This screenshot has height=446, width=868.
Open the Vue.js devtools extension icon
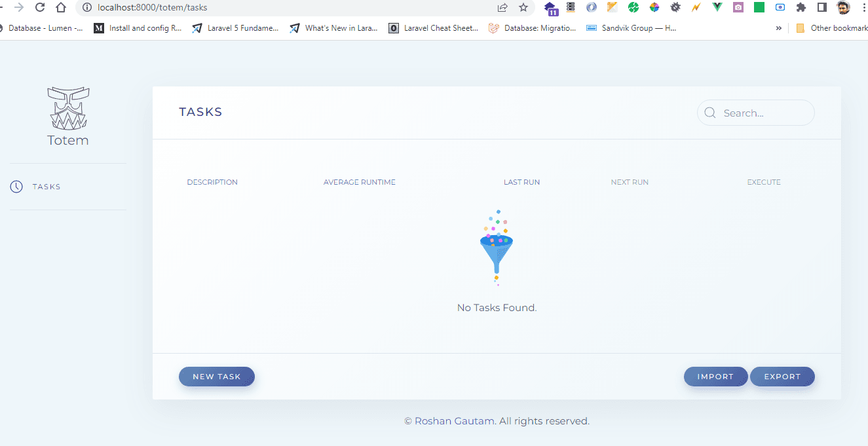pyautogui.click(x=716, y=7)
